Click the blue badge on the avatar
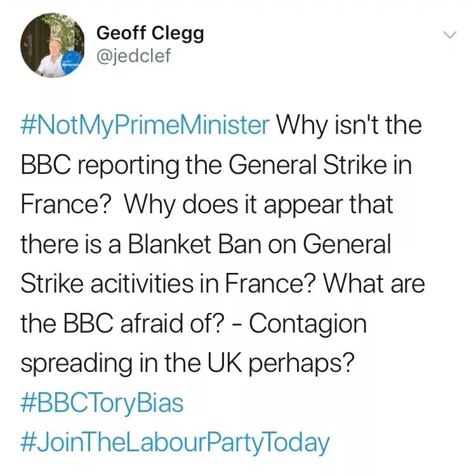Screen dimensions: 476x476 [x=72, y=63]
